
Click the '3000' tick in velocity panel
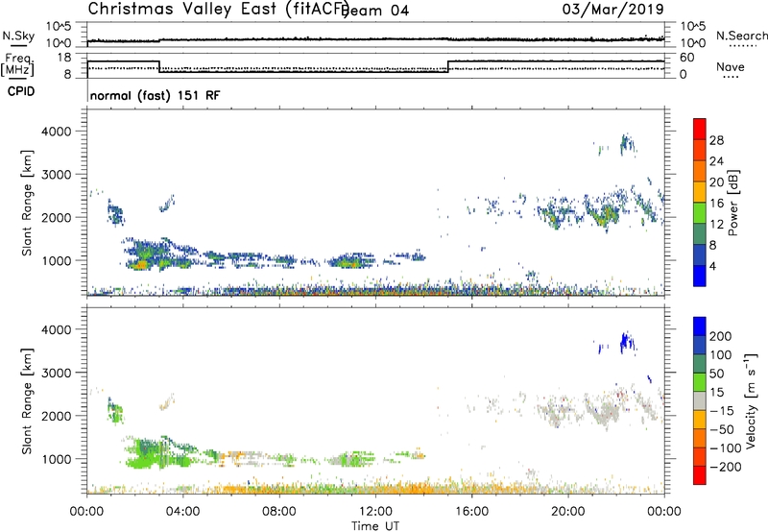click(57, 373)
